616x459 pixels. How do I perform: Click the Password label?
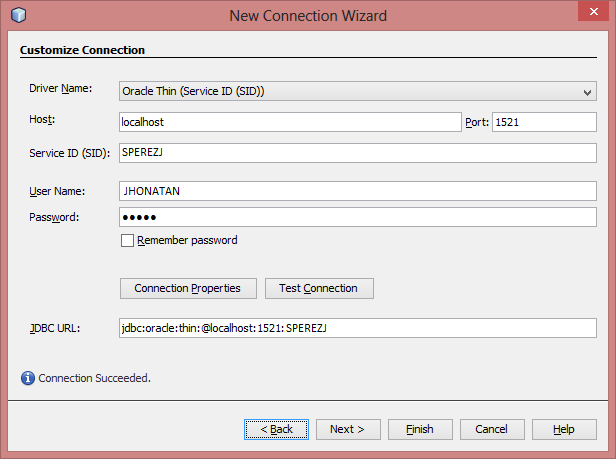54,217
